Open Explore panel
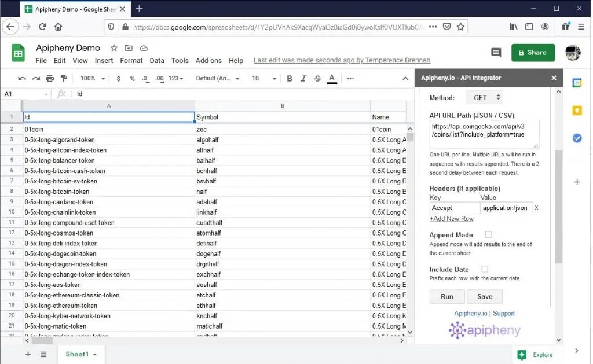 535,355
